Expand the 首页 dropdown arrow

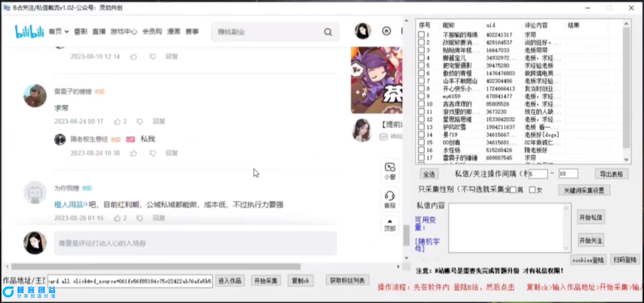[67, 32]
